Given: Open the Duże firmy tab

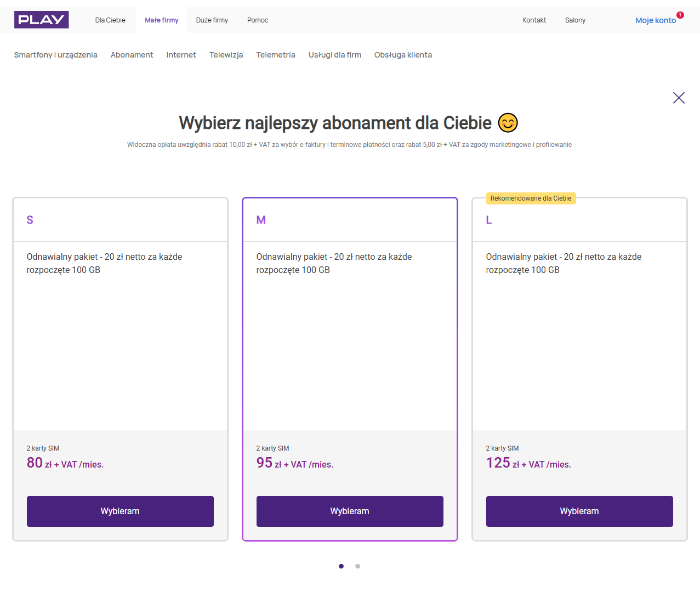Looking at the screenshot, I should point(212,20).
